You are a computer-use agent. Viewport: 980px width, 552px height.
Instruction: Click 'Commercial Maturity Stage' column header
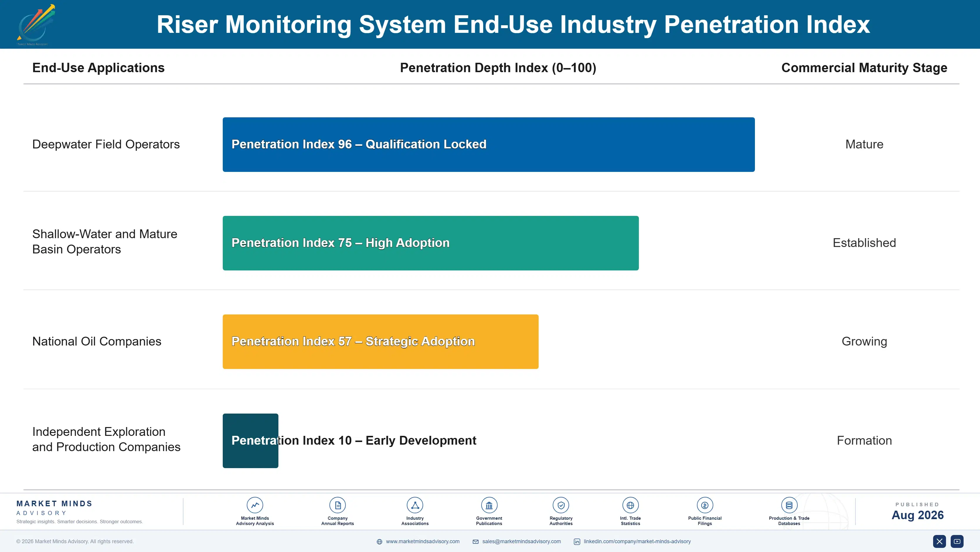(864, 68)
